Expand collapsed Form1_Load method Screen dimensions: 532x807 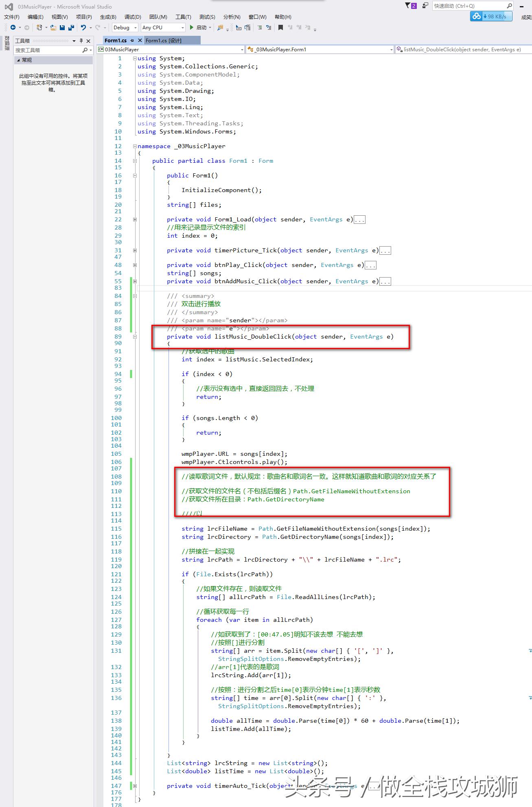(x=135, y=219)
